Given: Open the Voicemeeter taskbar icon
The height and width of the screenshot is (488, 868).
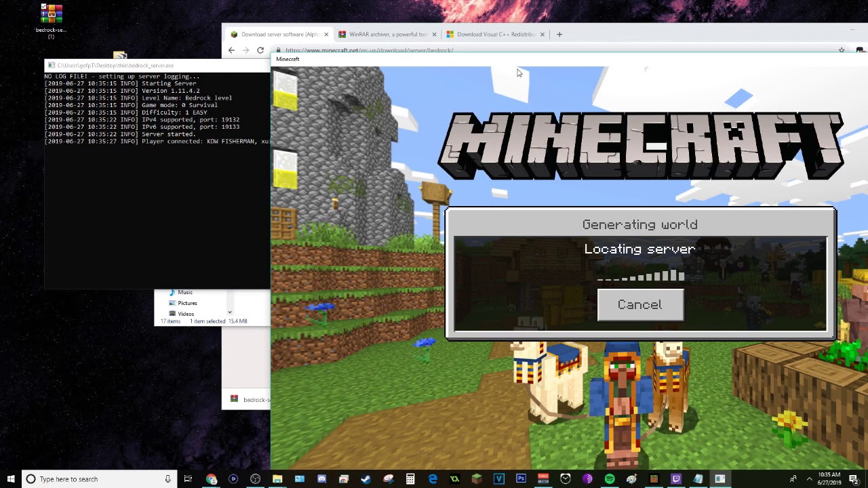Looking at the screenshot, I should (543, 479).
